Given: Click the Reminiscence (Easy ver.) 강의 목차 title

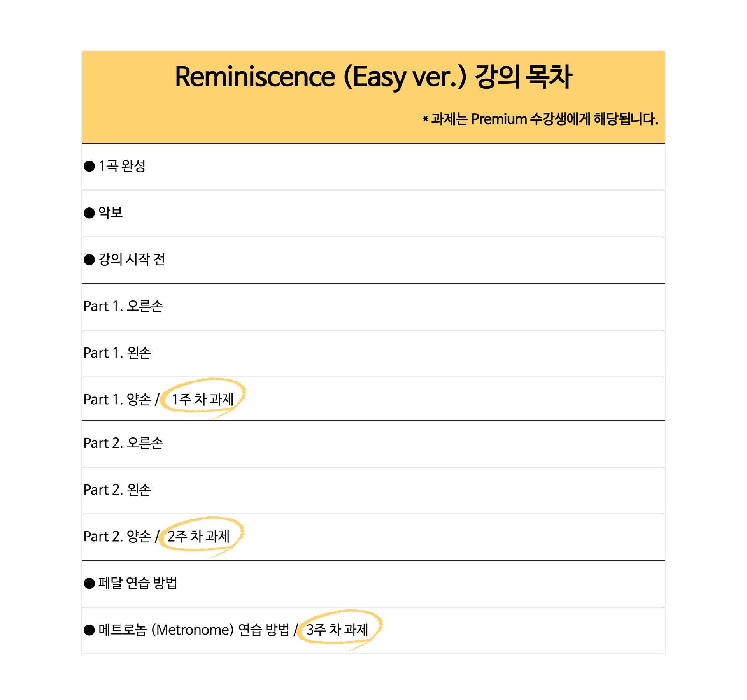Looking at the screenshot, I should click(373, 76).
